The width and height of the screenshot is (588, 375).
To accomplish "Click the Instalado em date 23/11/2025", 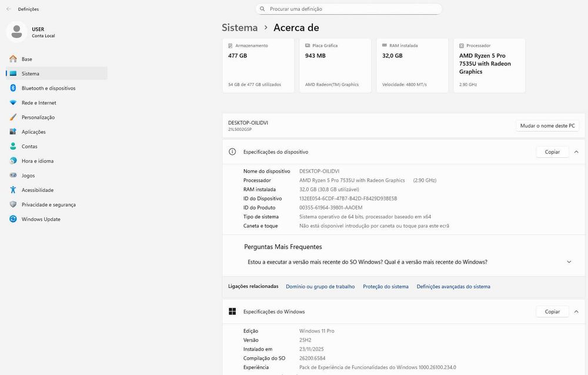I will 311,349.
